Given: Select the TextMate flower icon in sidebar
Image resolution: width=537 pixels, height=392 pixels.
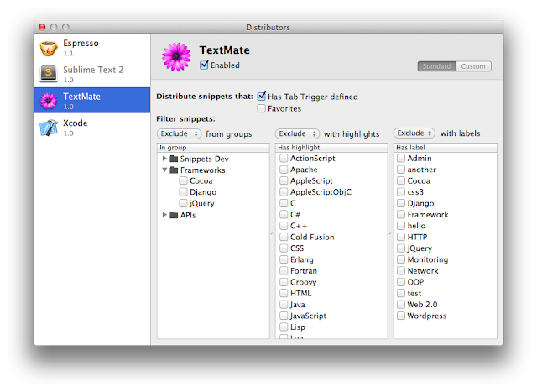Looking at the screenshot, I should pyautogui.click(x=49, y=101).
